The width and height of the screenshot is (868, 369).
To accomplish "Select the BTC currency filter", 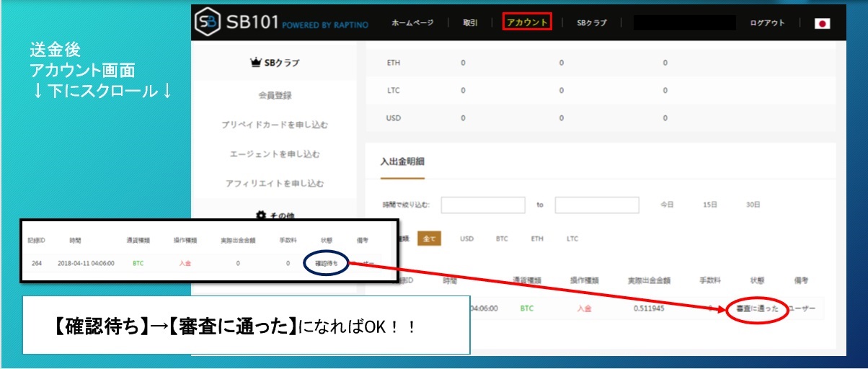I will click(x=502, y=239).
